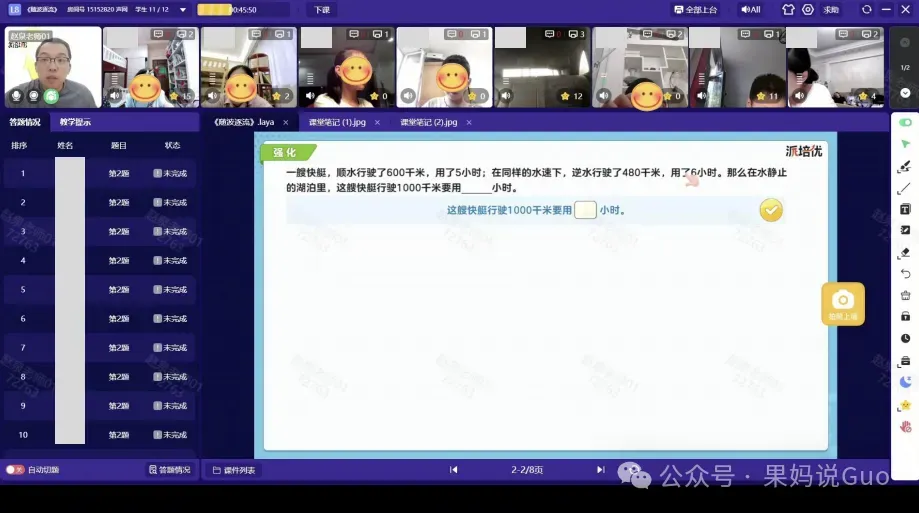Select the text T tool
919x513 pixels.
click(906, 209)
